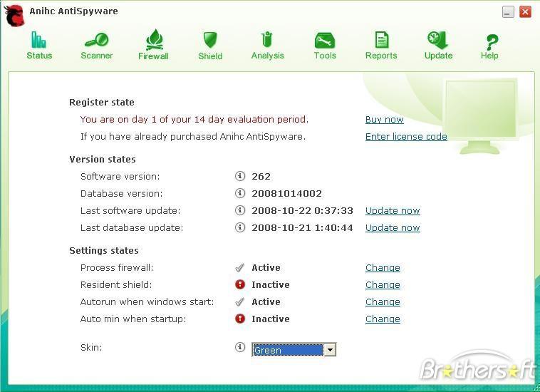Select the Green skin combo box field

tap(294, 350)
